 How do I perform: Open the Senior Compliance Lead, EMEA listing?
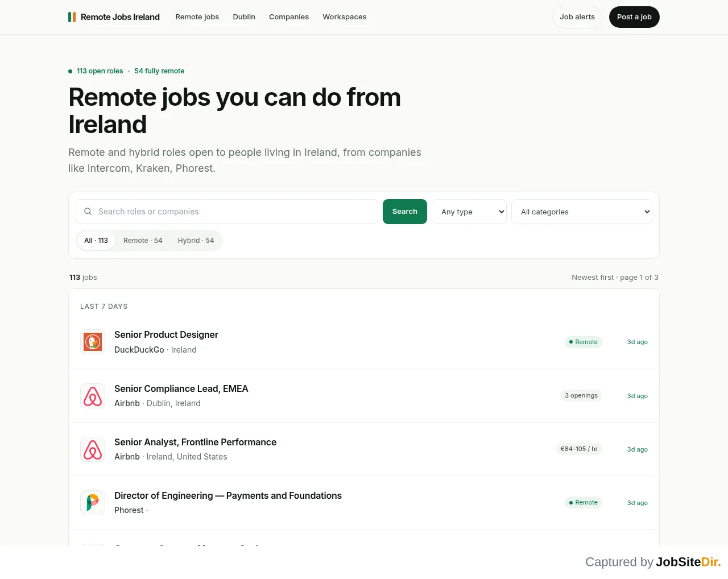[x=181, y=388]
